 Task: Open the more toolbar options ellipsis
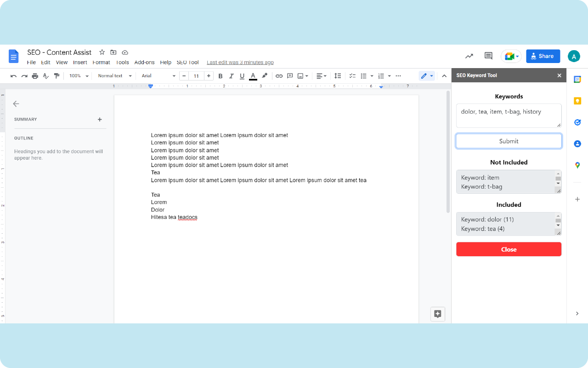click(398, 76)
